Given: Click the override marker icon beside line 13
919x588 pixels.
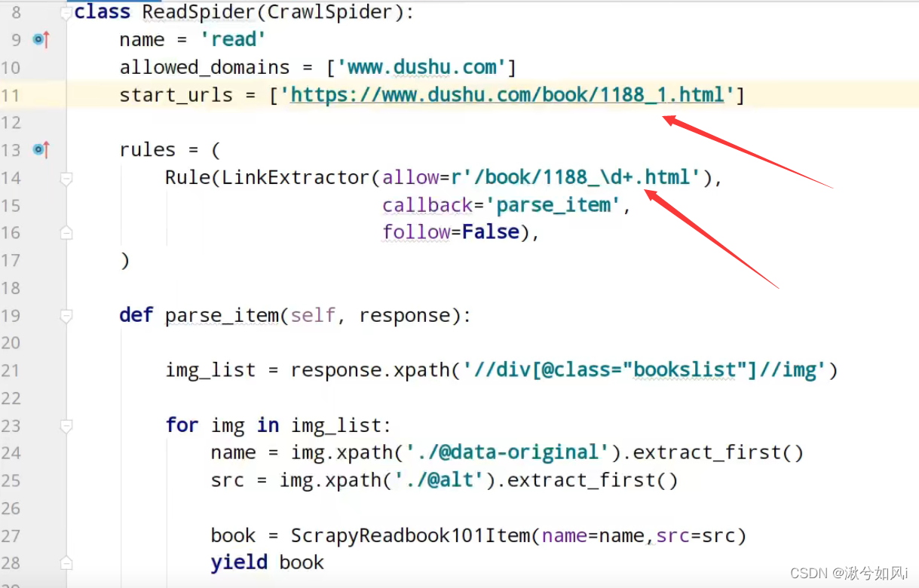Looking at the screenshot, I should 41,150.
